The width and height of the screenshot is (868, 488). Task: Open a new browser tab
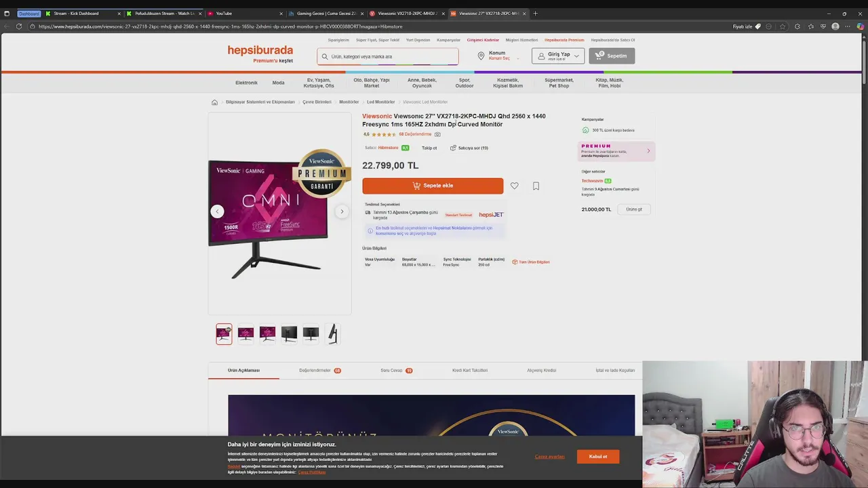[535, 14]
